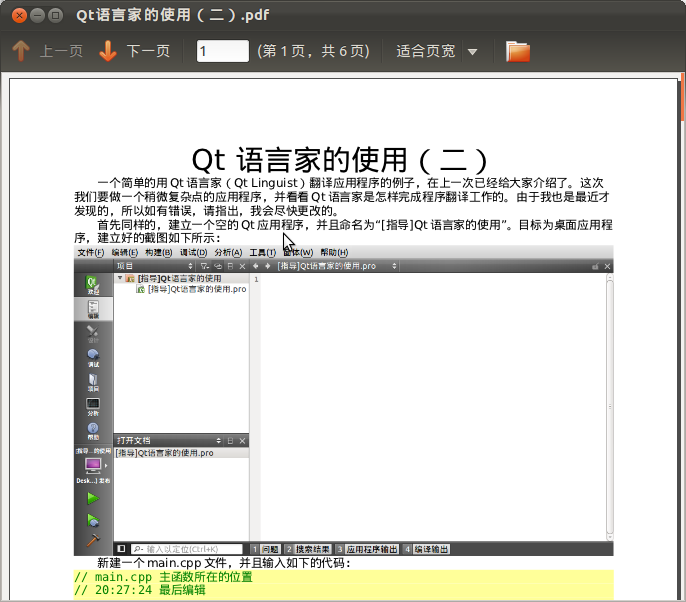Close the 打开文档 panel with X

point(242,441)
